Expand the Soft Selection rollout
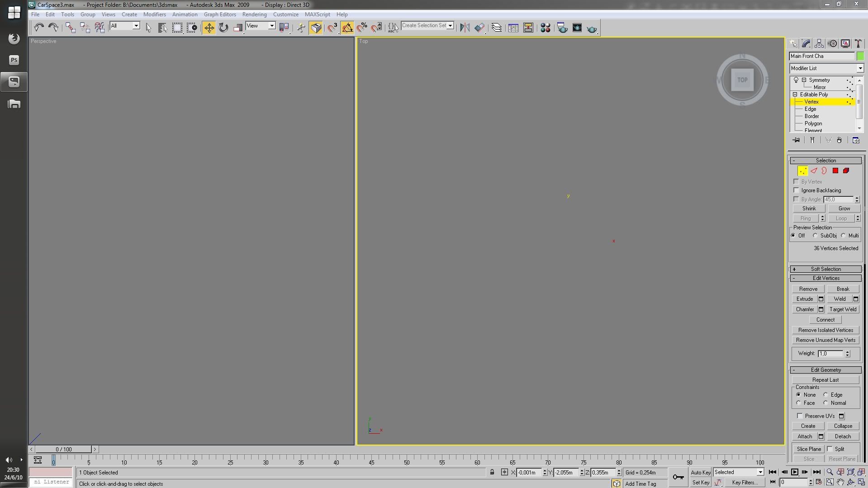868x488 pixels. click(x=825, y=269)
